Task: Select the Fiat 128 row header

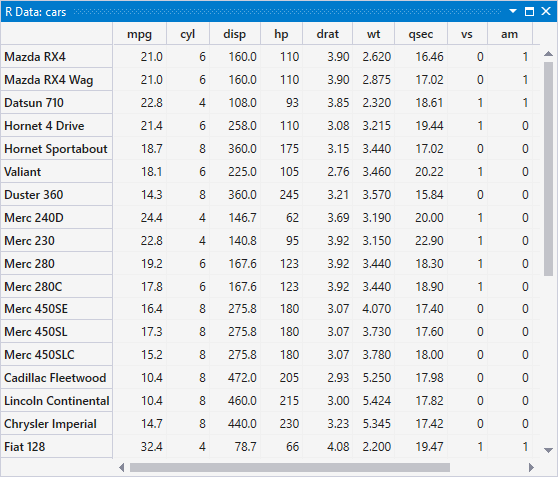Action: click(x=57, y=446)
